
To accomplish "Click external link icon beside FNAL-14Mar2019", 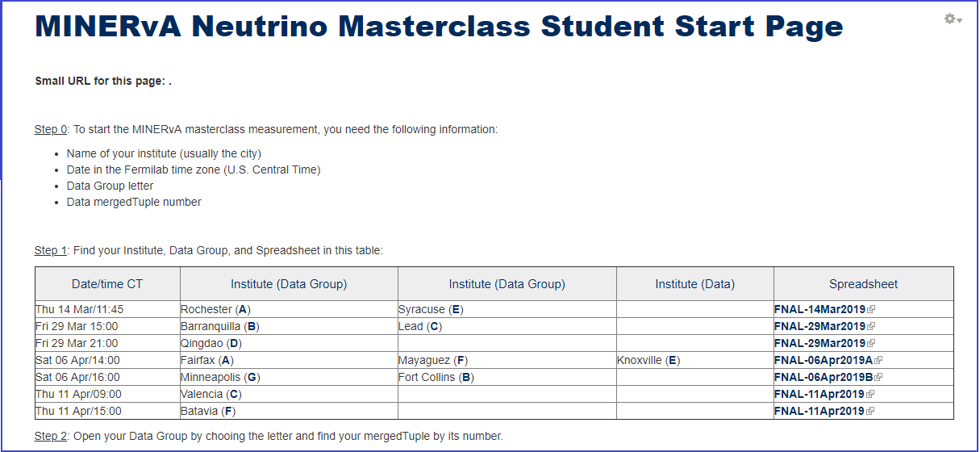I will coord(871,309).
